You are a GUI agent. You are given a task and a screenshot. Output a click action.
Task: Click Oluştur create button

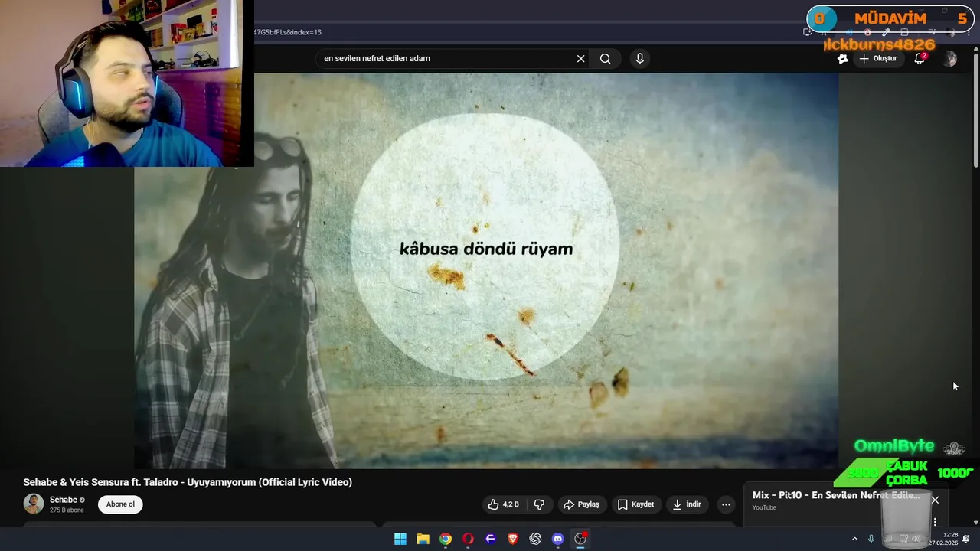click(x=877, y=59)
